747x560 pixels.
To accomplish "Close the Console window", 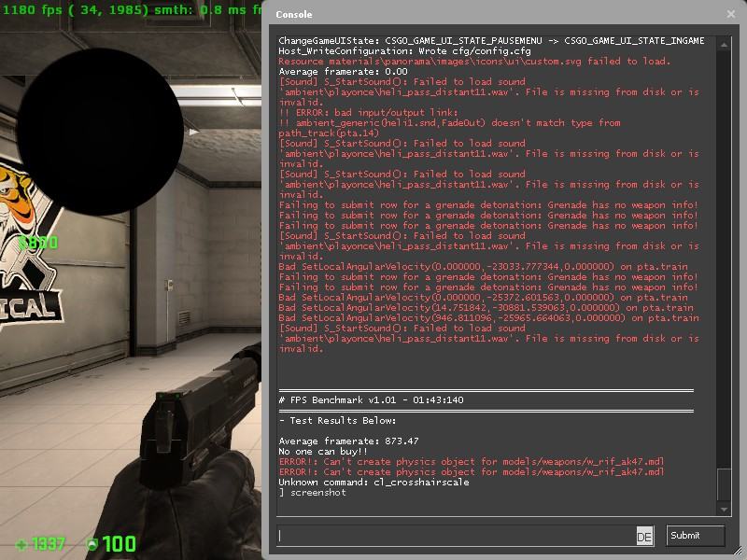I will (731, 14).
